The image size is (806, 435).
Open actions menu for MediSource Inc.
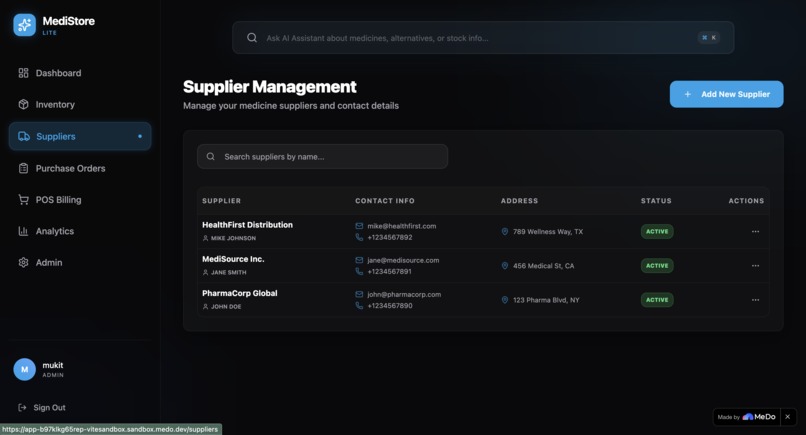[x=755, y=265]
